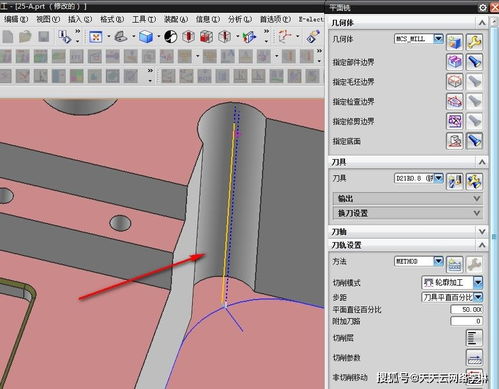This screenshot has height=389, width=499.
Task: Expand first toolbar overflow chevron
Action: pos(78,31)
